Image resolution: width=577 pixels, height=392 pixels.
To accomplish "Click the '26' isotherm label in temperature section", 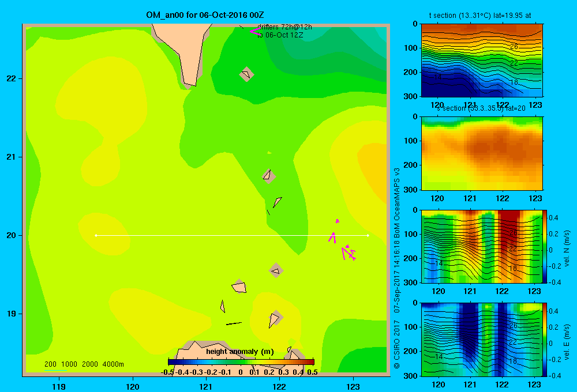I will pyautogui.click(x=514, y=47).
